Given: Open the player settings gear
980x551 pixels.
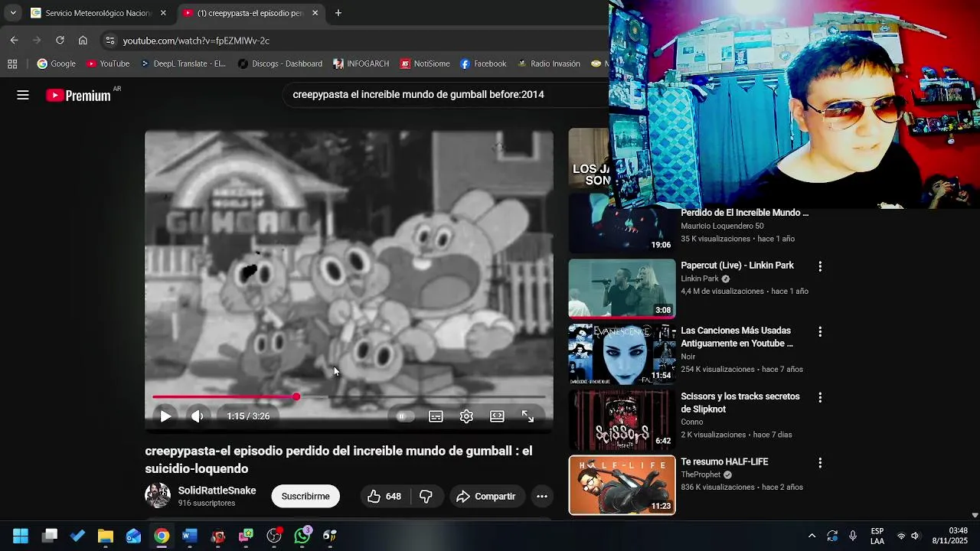Looking at the screenshot, I should coord(466,416).
